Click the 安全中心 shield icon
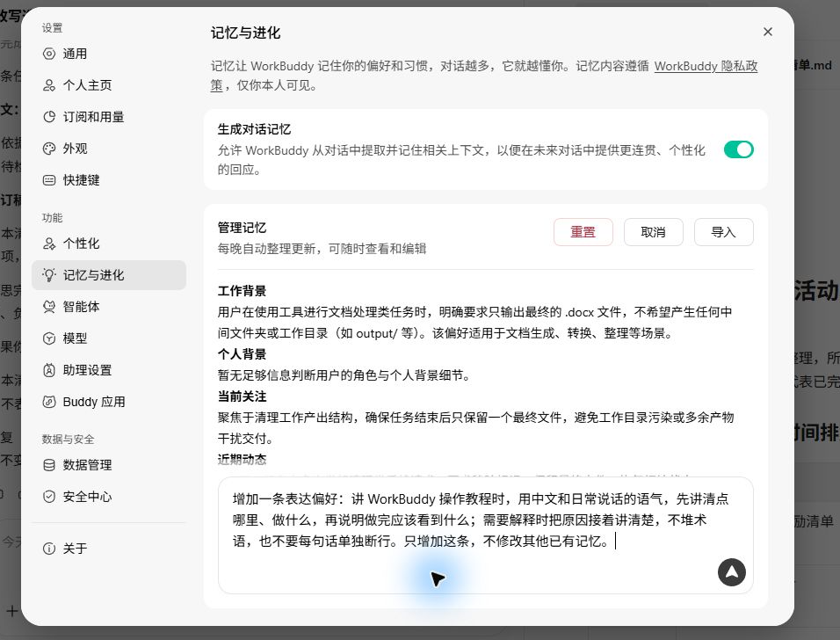The image size is (840, 640). click(48, 497)
